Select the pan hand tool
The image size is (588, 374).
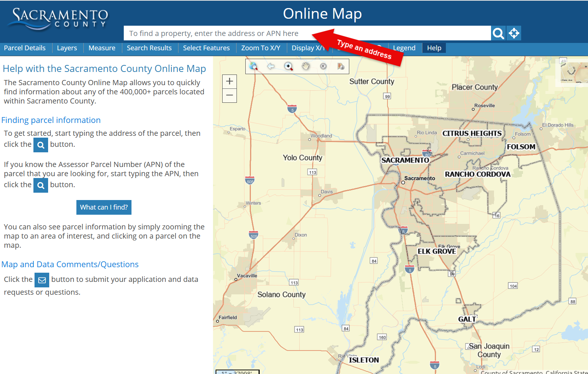pyautogui.click(x=306, y=66)
